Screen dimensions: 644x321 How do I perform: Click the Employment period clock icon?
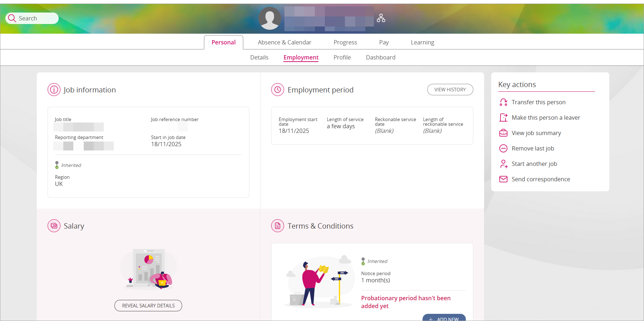point(278,90)
